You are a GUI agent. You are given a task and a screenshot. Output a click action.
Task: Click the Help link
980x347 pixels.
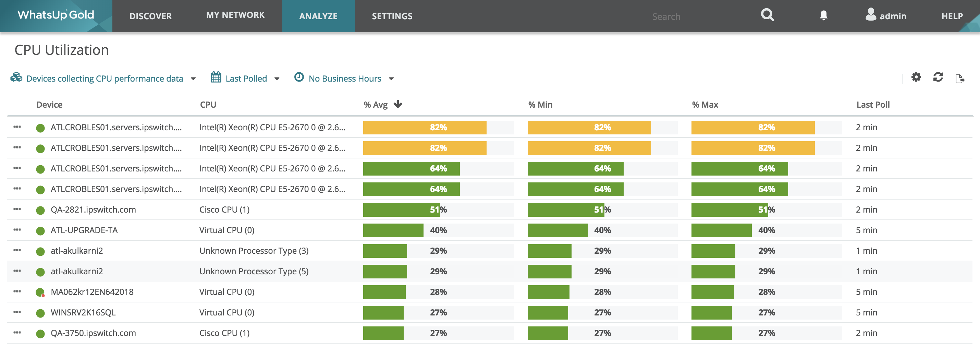click(x=952, y=16)
